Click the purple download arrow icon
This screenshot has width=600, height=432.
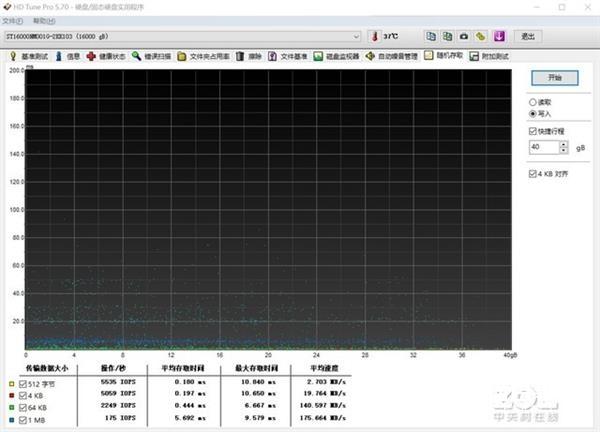click(x=497, y=36)
